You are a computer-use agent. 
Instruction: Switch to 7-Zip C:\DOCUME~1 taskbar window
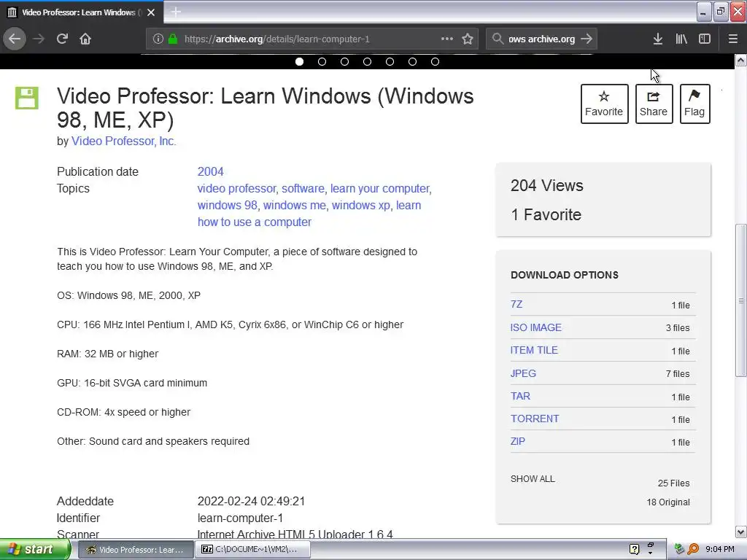tap(253, 550)
